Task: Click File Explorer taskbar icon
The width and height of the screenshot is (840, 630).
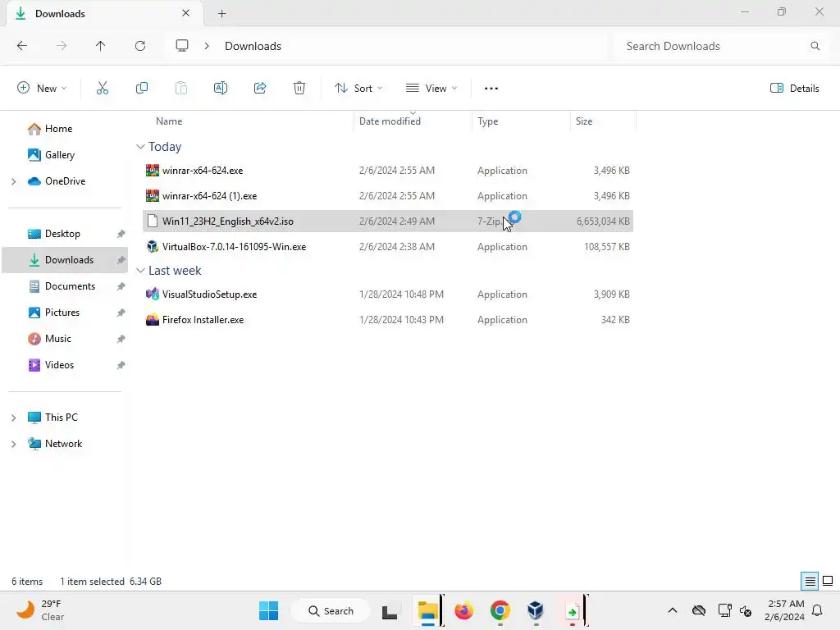Action: tap(428, 610)
